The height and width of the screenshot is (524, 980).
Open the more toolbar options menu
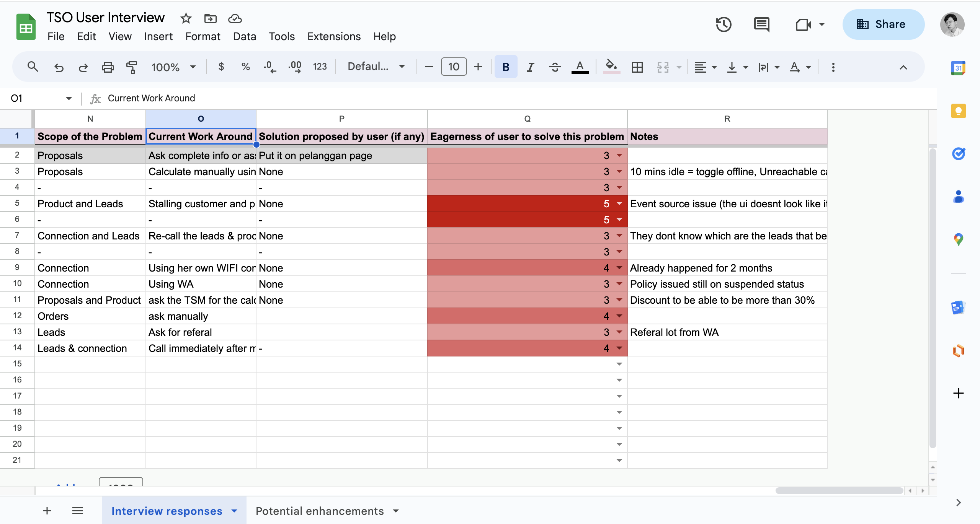(833, 67)
